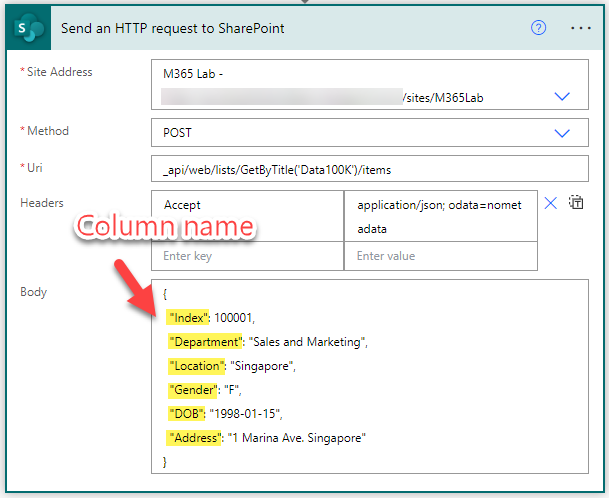Open the help question mark icon
This screenshot has height=498, width=609.
tap(538, 28)
